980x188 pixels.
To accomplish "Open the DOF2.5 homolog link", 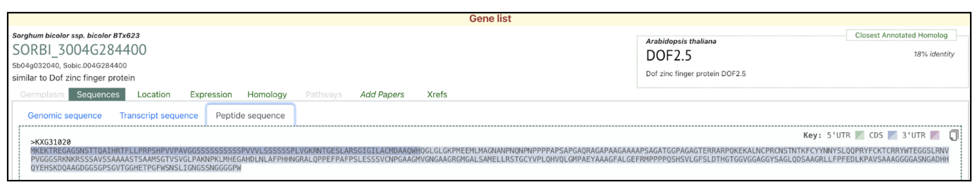I will (669, 56).
